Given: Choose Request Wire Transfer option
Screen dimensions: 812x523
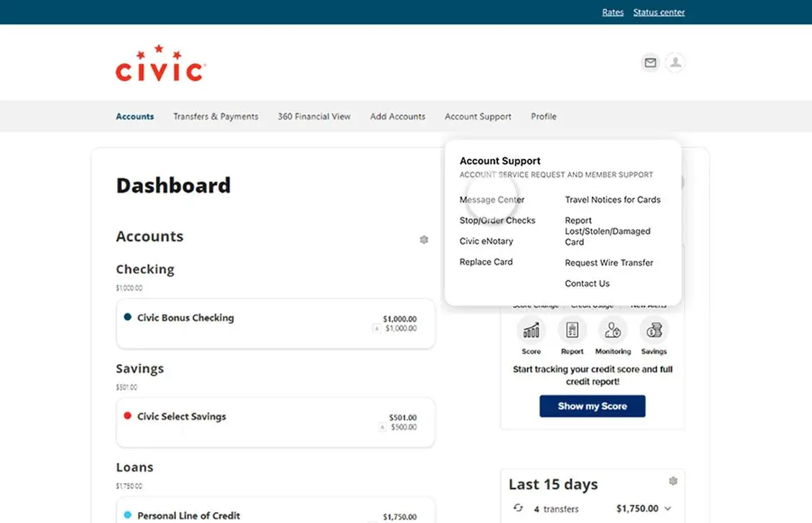Looking at the screenshot, I should pyautogui.click(x=609, y=262).
